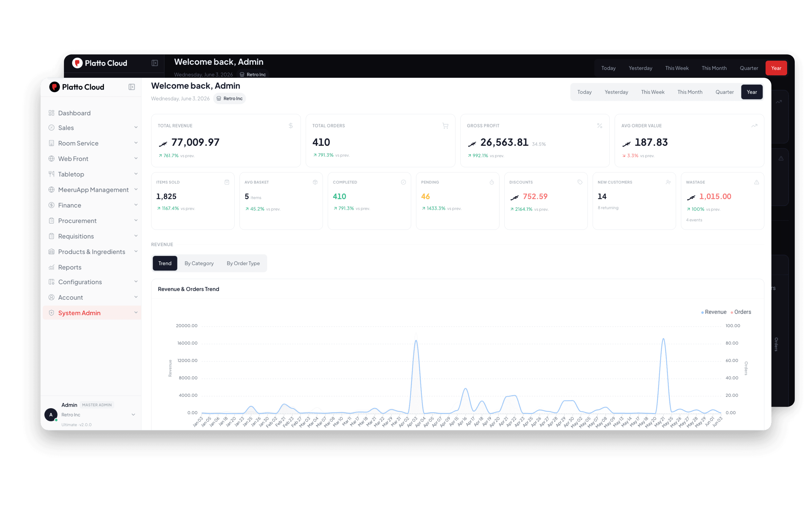Click the Requisitions clipboard icon
The image size is (812, 508).
click(x=51, y=236)
